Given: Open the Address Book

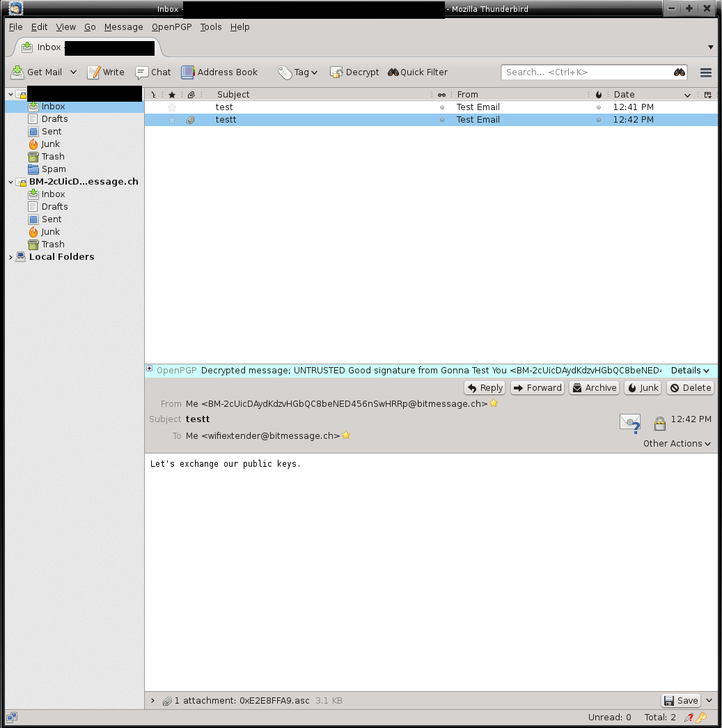Looking at the screenshot, I should 219,72.
